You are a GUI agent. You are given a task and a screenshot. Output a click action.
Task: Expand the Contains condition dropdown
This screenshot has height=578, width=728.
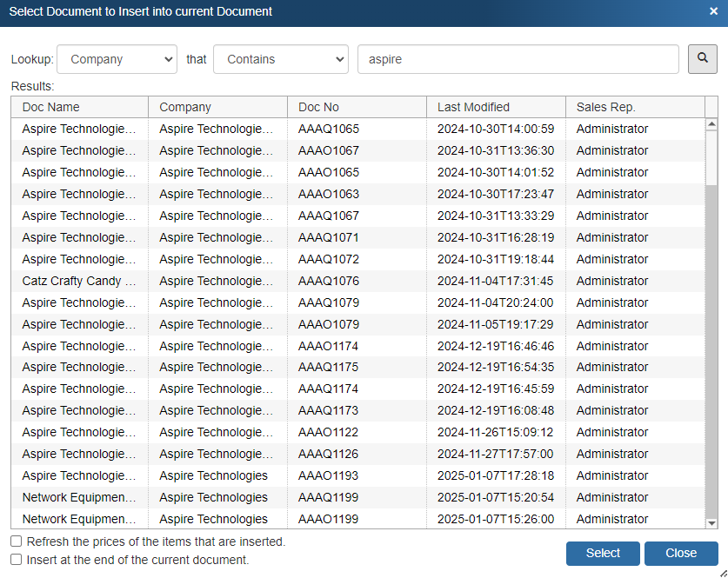pos(280,60)
